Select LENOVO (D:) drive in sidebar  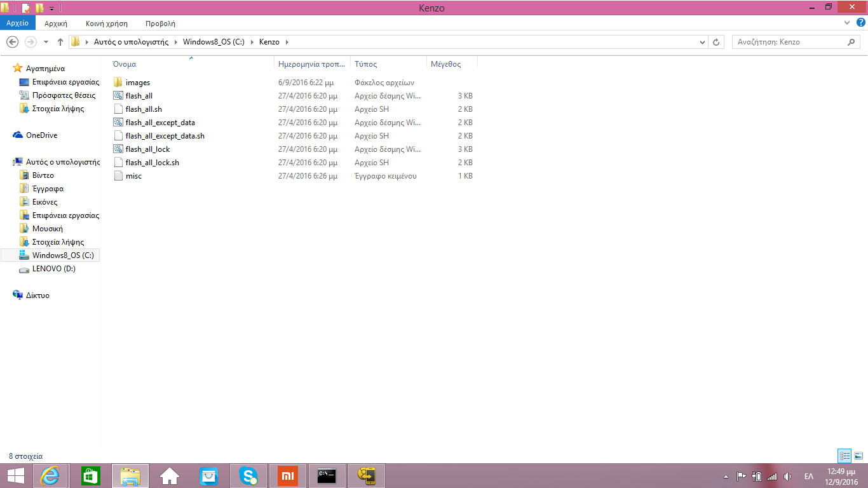point(53,269)
